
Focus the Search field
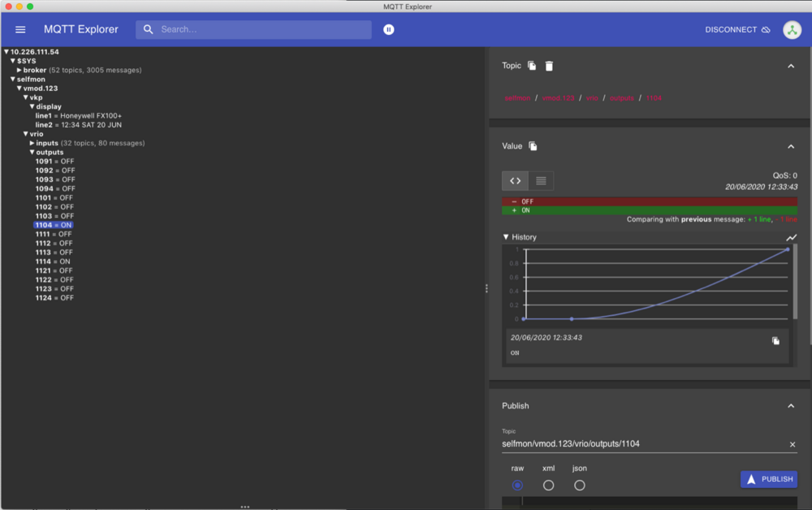[x=260, y=30]
